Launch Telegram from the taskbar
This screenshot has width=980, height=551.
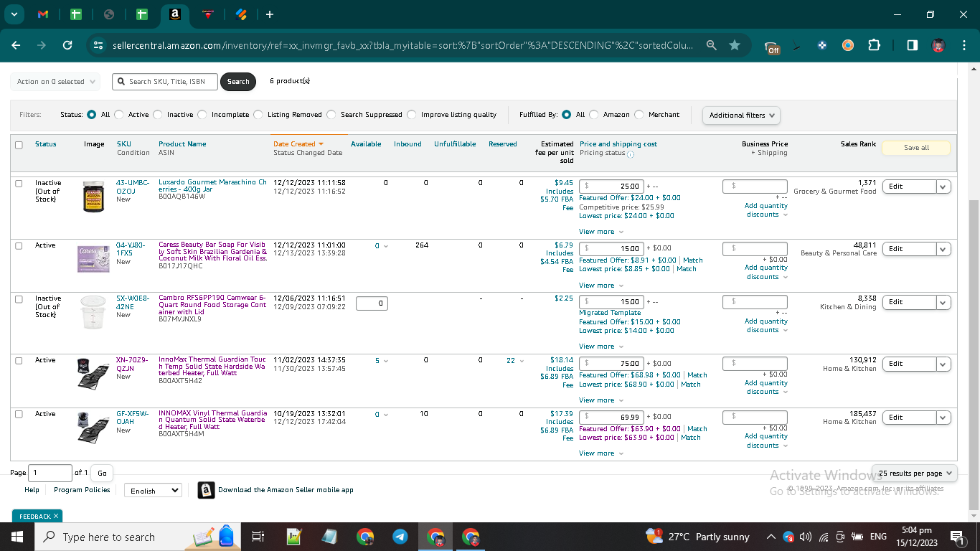coord(400,537)
